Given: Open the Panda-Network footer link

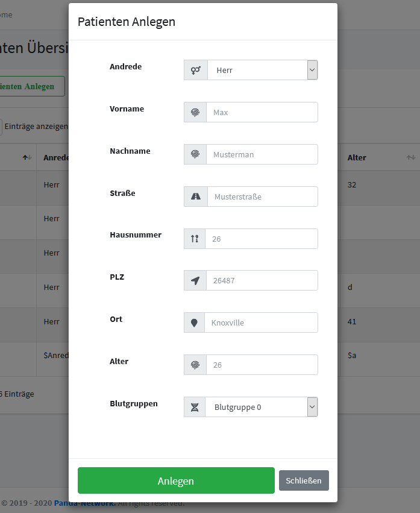Looking at the screenshot, I should pos(84,503).
